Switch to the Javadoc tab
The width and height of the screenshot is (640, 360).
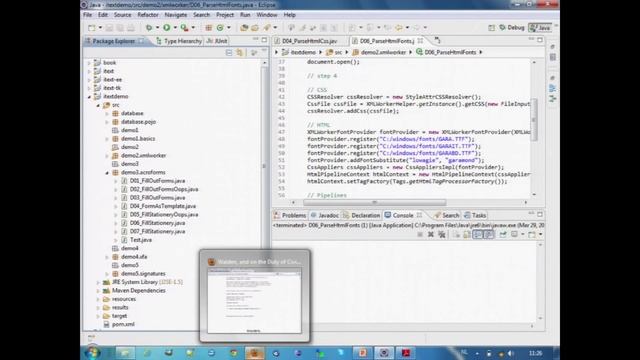pos(324,216)
